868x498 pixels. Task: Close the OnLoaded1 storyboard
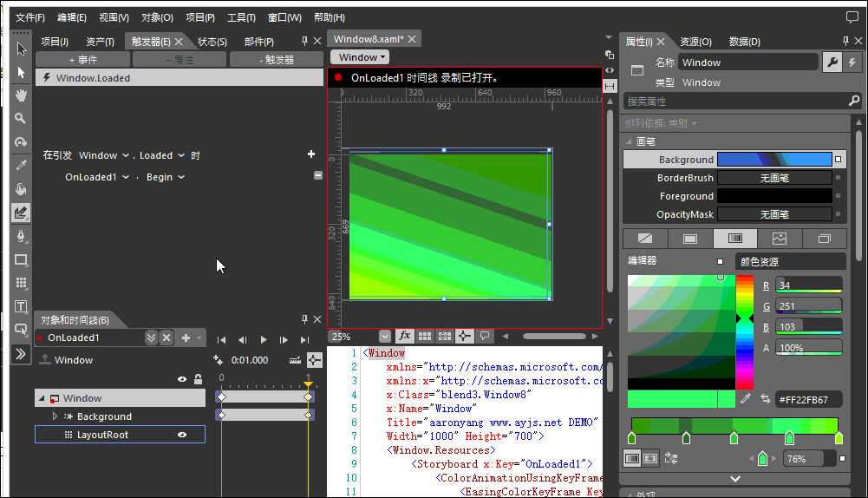pyautogui.click(x=166, y=337)
